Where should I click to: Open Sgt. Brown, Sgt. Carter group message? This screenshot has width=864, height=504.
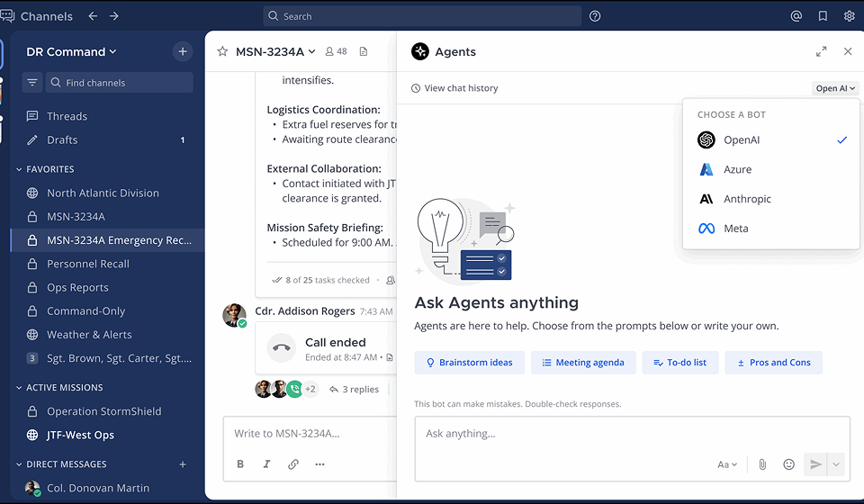[107, 358]
